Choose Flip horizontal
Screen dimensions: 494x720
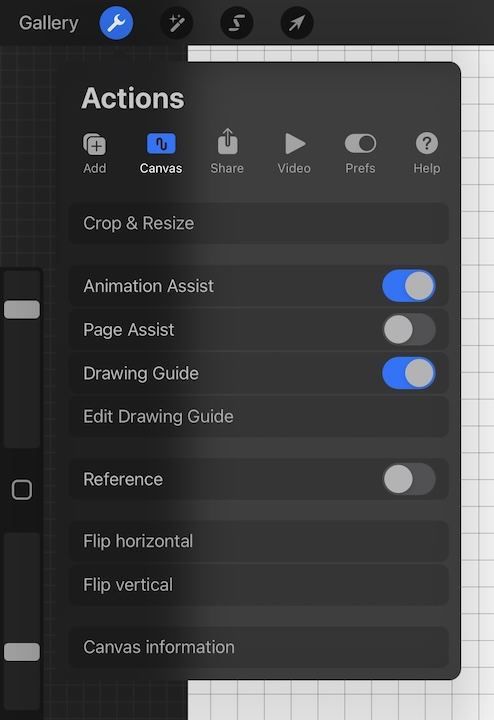(258, 541)
